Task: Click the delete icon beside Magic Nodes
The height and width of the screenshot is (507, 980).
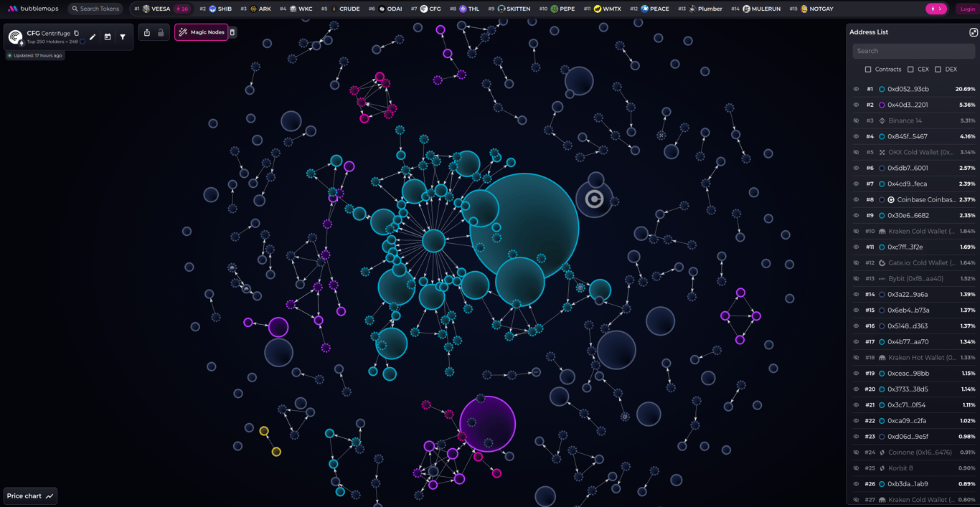Action: 232,32
